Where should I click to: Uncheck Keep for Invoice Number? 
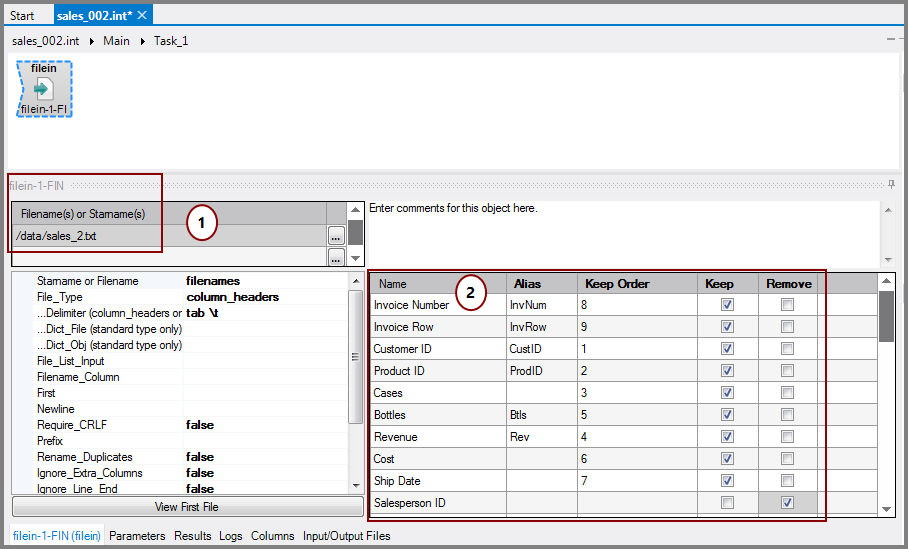[727, 305]
